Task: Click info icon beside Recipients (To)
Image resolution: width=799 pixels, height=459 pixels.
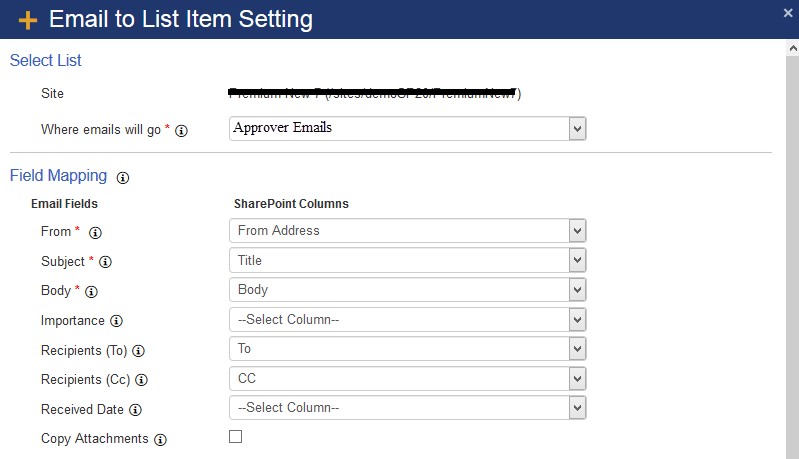Action: (x=139, y=351)
